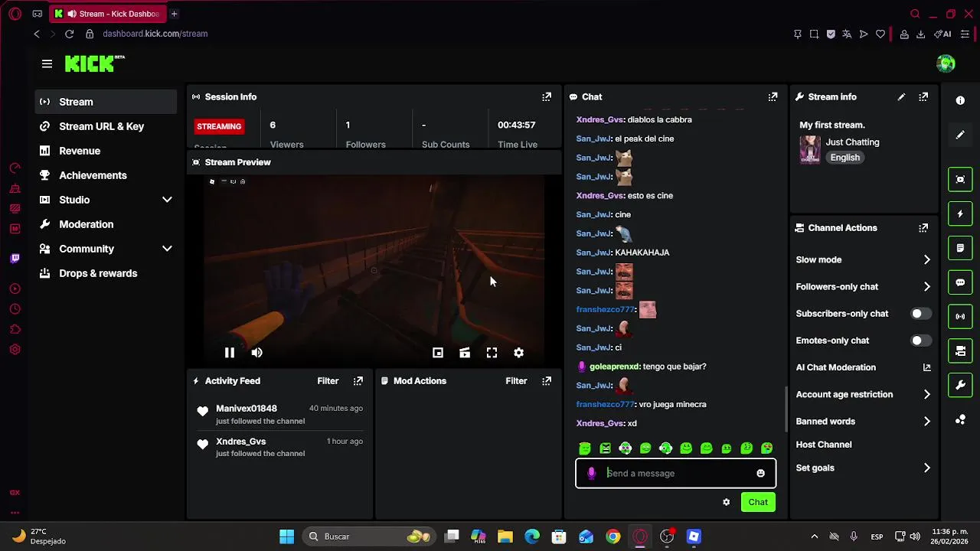
Task: Open Stream URL & Key page
Action: tap(106, 126)
